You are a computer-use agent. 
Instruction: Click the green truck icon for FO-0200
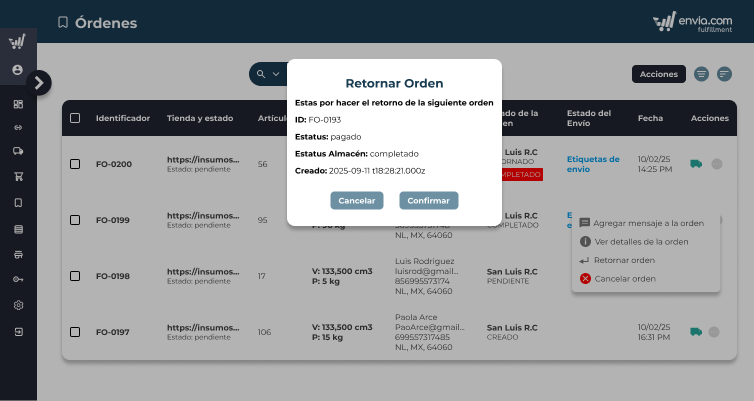696,164
